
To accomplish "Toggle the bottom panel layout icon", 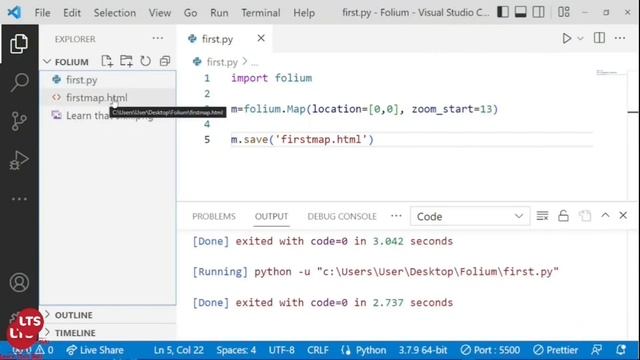I will [520, 12].
